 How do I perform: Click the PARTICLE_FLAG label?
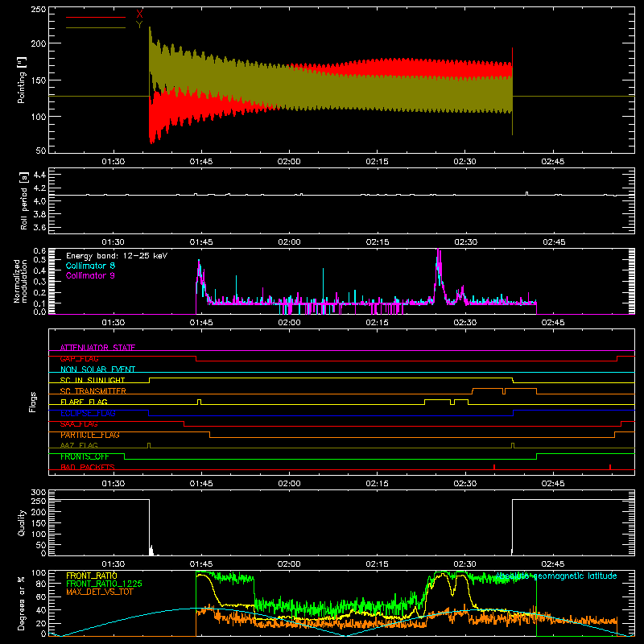[x=90, y=435]
